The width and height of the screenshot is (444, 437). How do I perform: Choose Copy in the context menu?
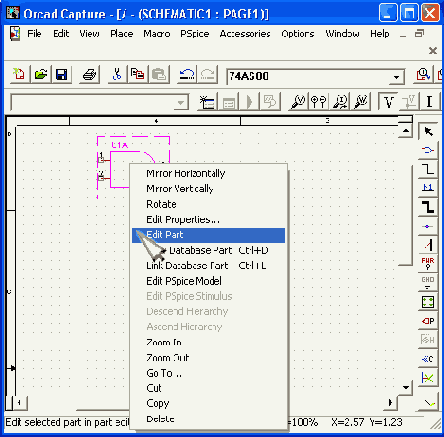point(208,403)
